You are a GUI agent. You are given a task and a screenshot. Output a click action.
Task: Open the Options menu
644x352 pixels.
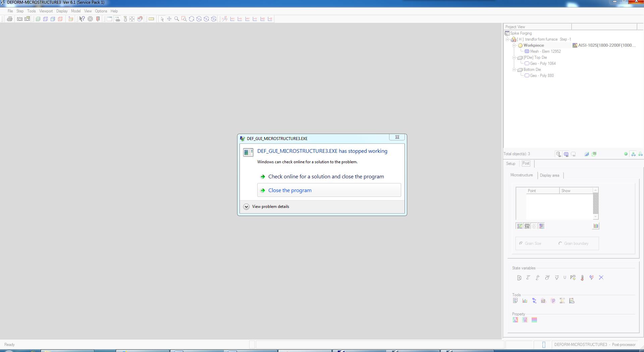(x=101, y=11)
